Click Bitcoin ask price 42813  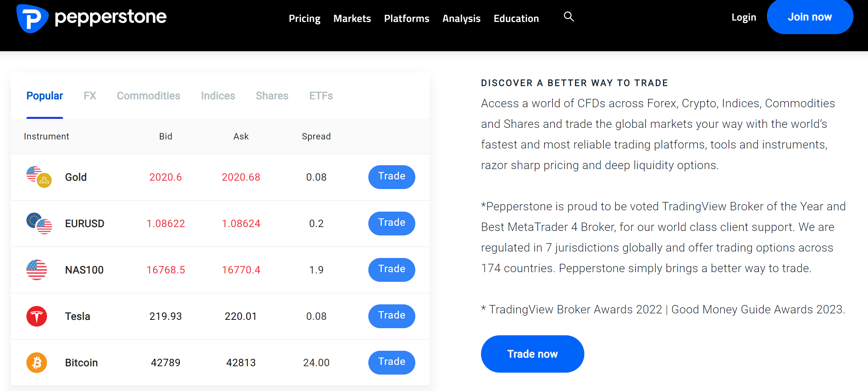241,362
